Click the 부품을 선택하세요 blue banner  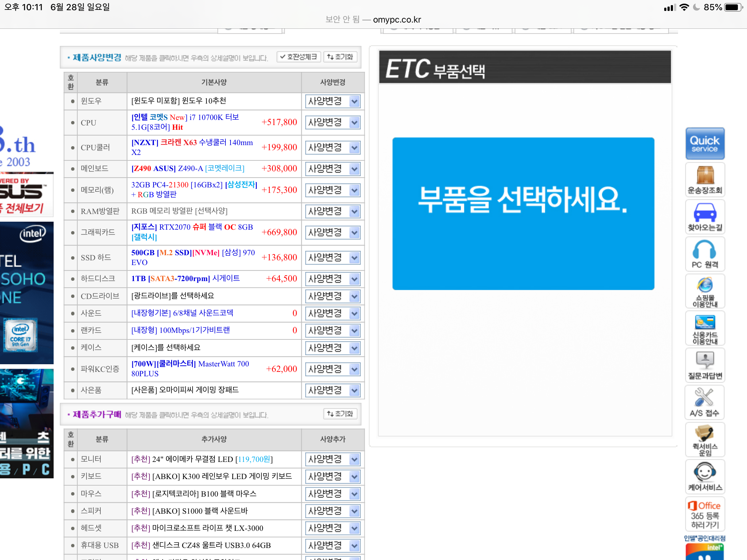coord(523,214)
